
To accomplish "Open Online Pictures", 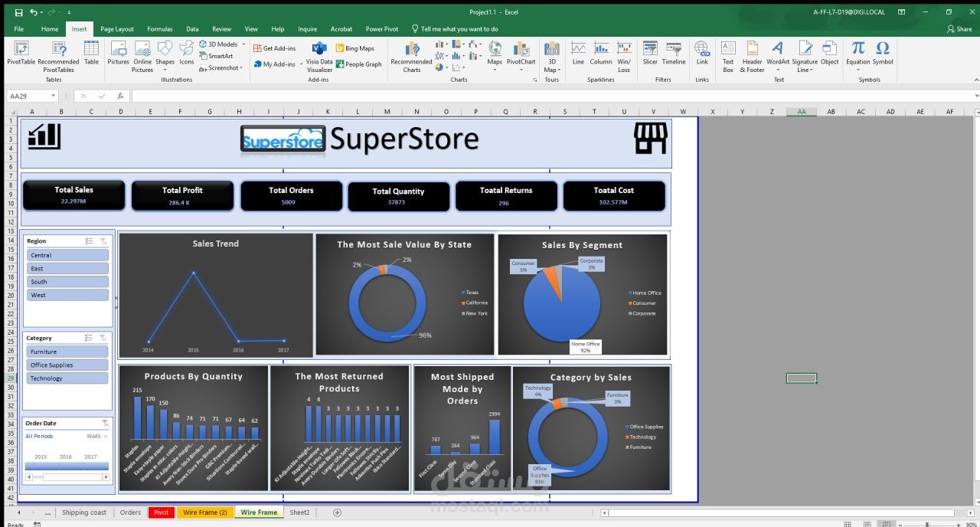I will (142, 57).
